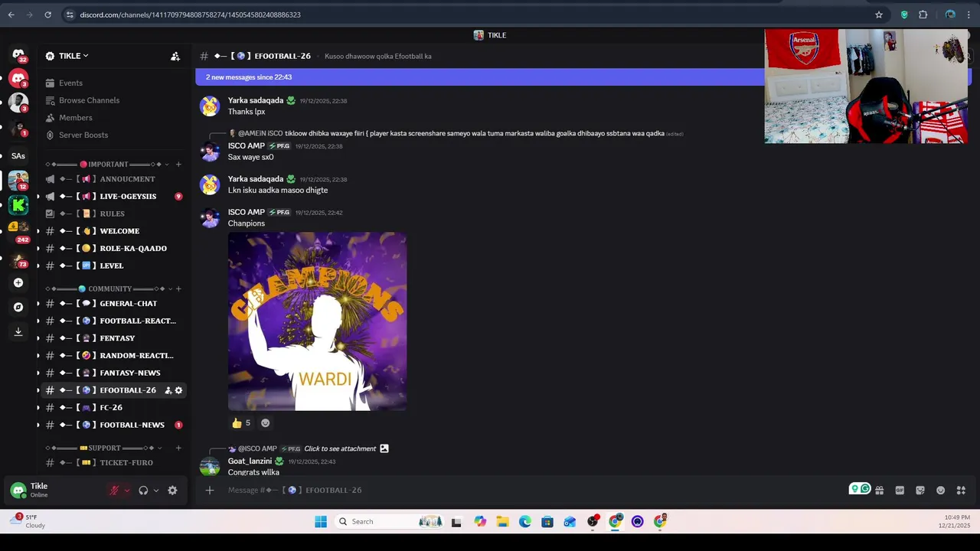This screenshot has width=980, height=551.
Task: Edit EFOOTBALL-26 channel settings gear
Action: tap(178, 390)
